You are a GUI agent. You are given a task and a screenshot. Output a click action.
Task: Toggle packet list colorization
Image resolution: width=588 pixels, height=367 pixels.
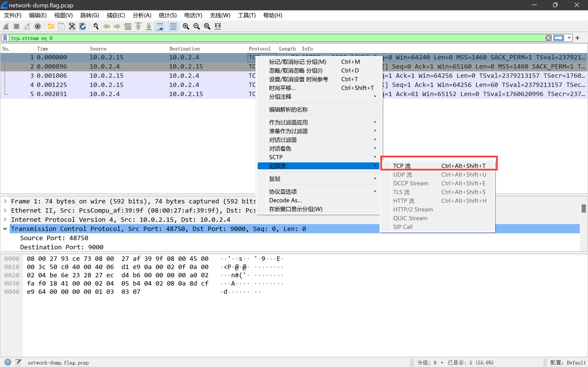click(173, 26)
